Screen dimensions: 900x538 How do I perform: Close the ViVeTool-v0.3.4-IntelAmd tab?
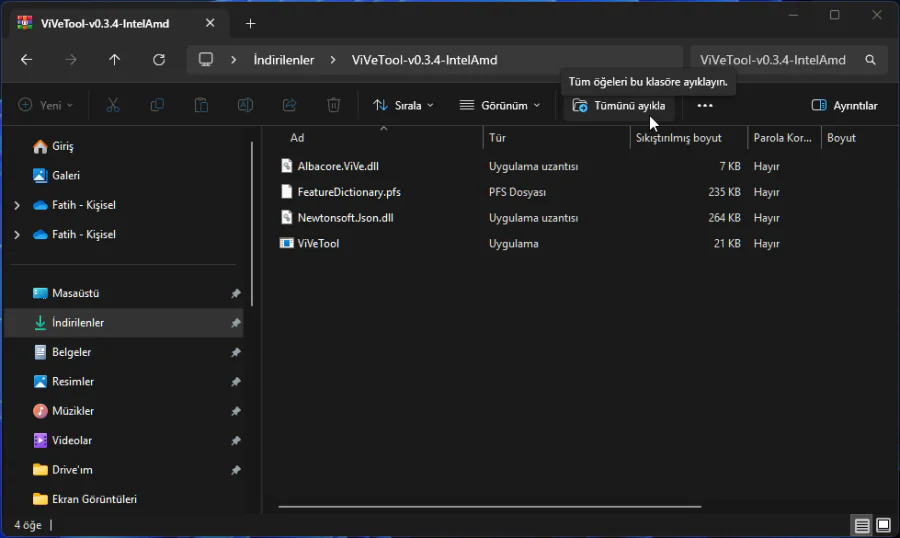click(210, 23)
